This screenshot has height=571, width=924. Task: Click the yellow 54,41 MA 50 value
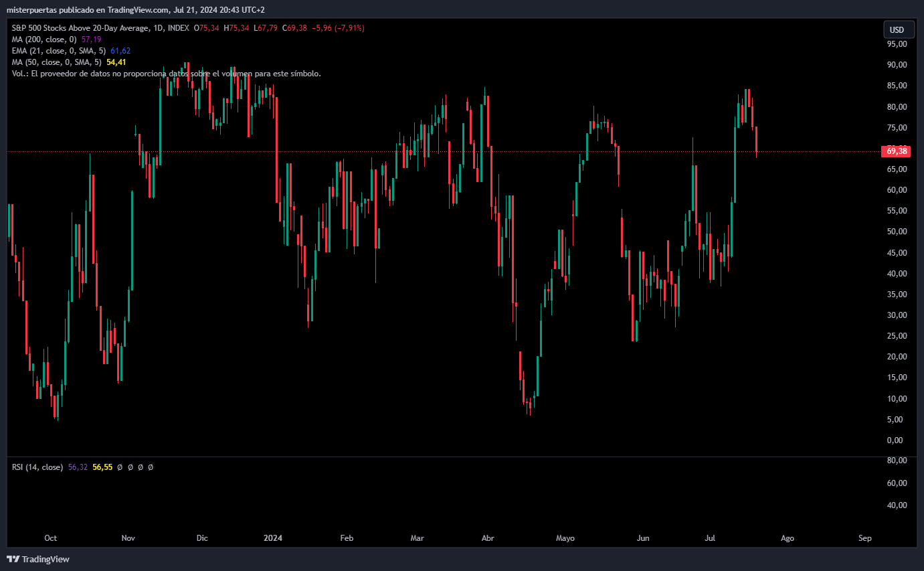(x=116, y=62)
